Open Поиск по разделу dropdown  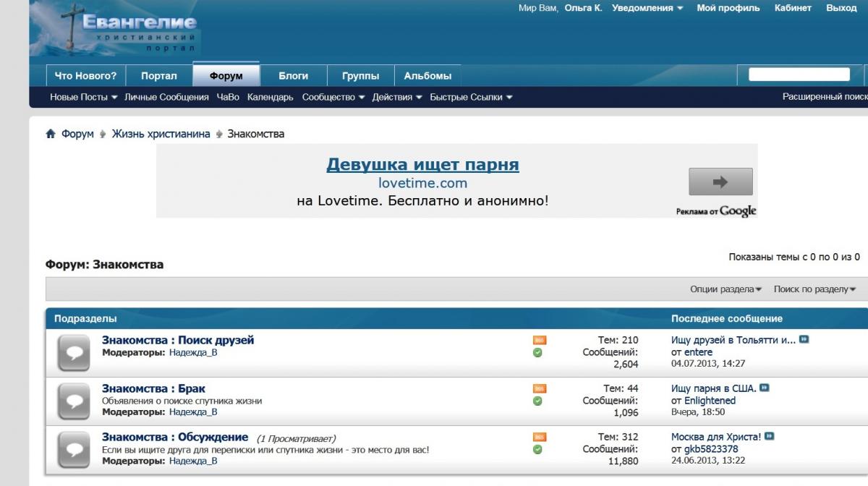(x=814, y=289)
